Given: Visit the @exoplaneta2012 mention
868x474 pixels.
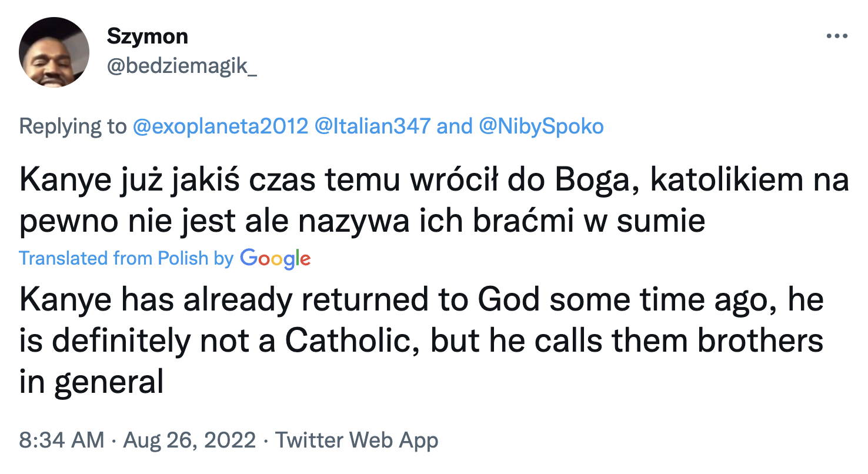Looking at the screenshot, I should click(221, 126).
